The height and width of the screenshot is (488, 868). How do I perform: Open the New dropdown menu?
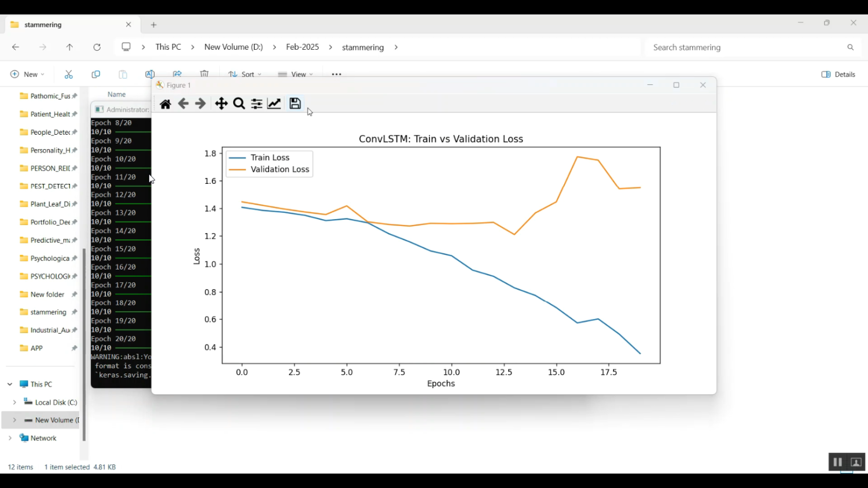coord(27,75)
